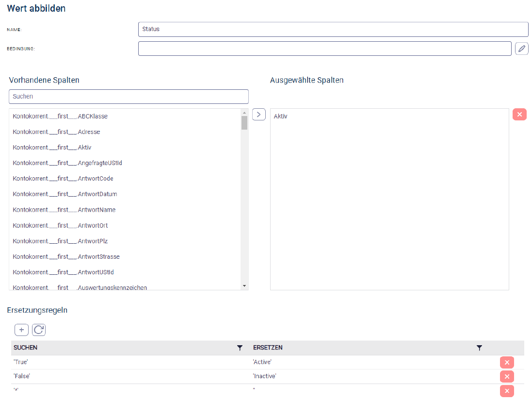Click the SUCHEN column header

tap(26, 348)
